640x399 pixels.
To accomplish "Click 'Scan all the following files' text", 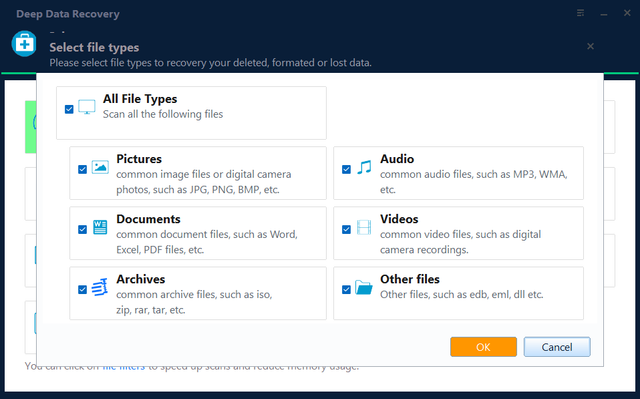I will coord(163,114).
